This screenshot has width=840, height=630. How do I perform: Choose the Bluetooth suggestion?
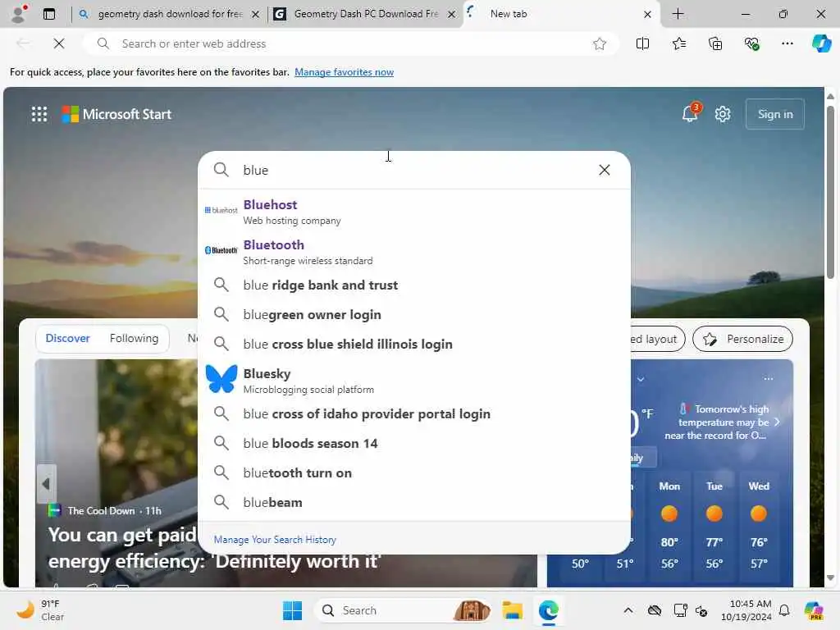coord(413,253)
